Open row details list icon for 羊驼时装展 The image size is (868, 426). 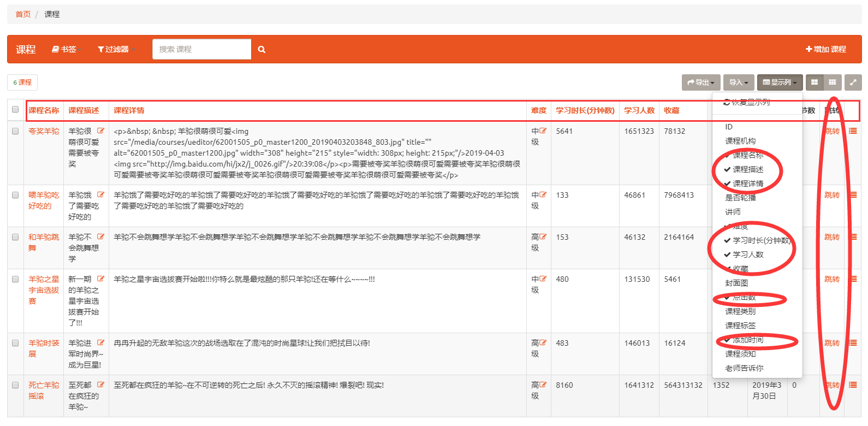click(x=853, y=343)
